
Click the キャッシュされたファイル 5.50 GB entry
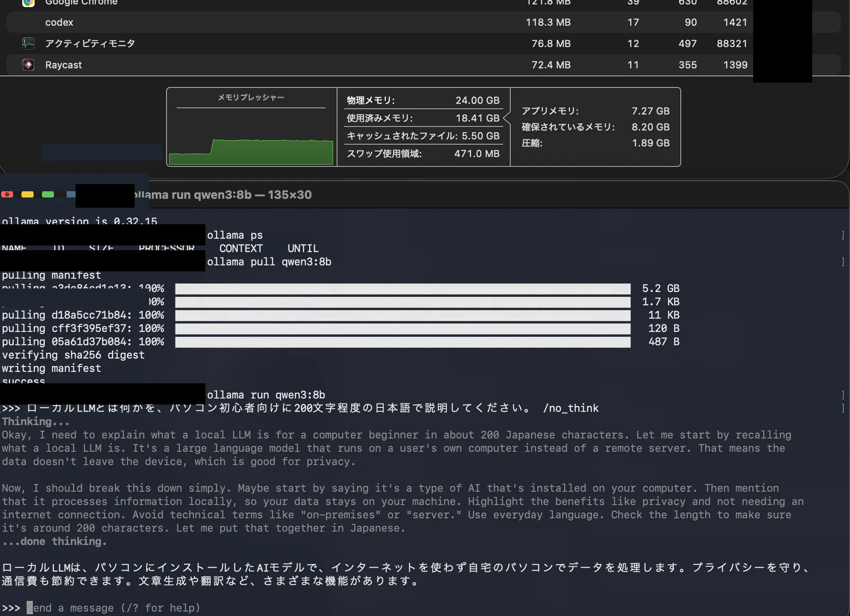423,136
